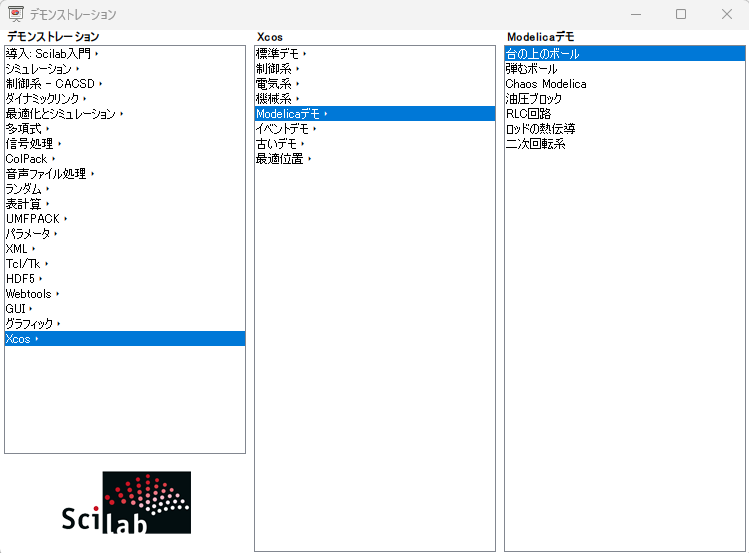Image resolution: width=749 pixels, height=553 pixels.
Task: Open the UMFPACK demos
Action: coord(125,219)
